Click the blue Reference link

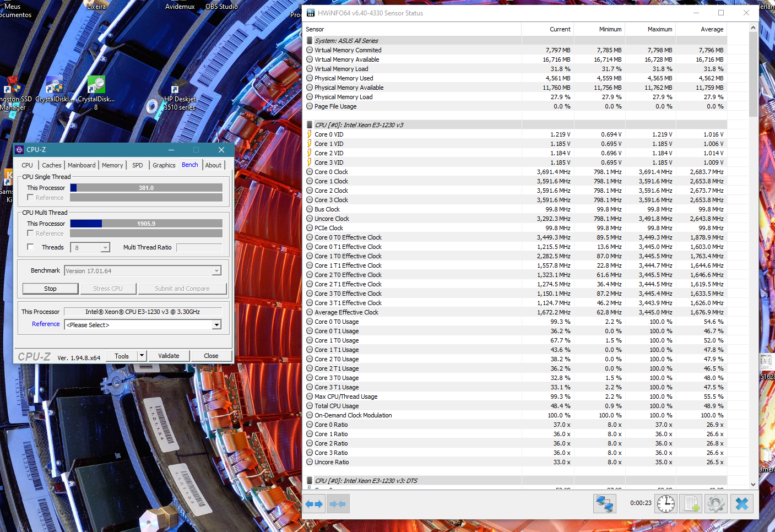[46, 324]
